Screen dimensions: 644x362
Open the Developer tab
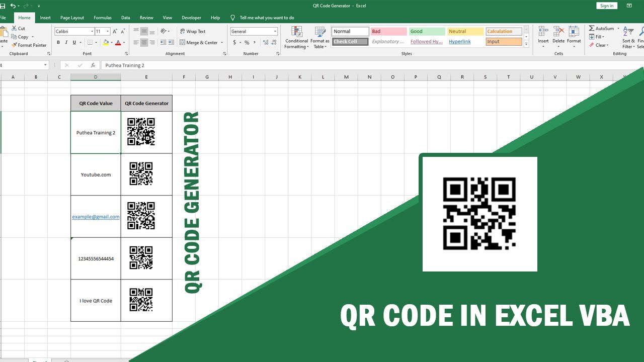pyautogui.click(x=191, y=18)
